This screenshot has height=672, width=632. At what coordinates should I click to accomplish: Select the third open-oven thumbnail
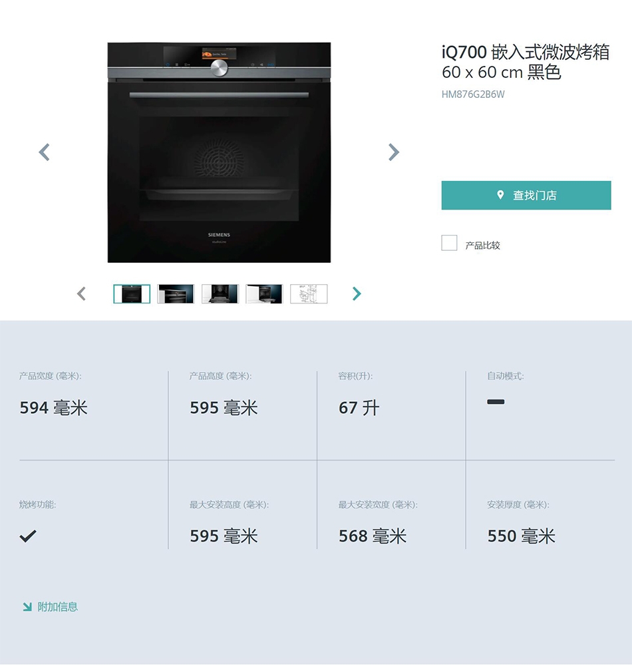point(220,293)
